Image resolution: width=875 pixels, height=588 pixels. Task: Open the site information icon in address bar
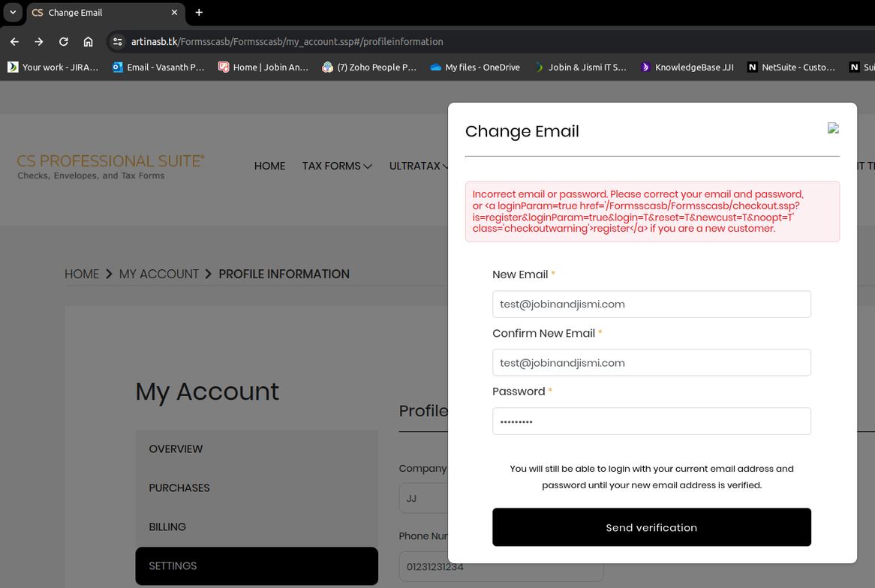[117, 42]
